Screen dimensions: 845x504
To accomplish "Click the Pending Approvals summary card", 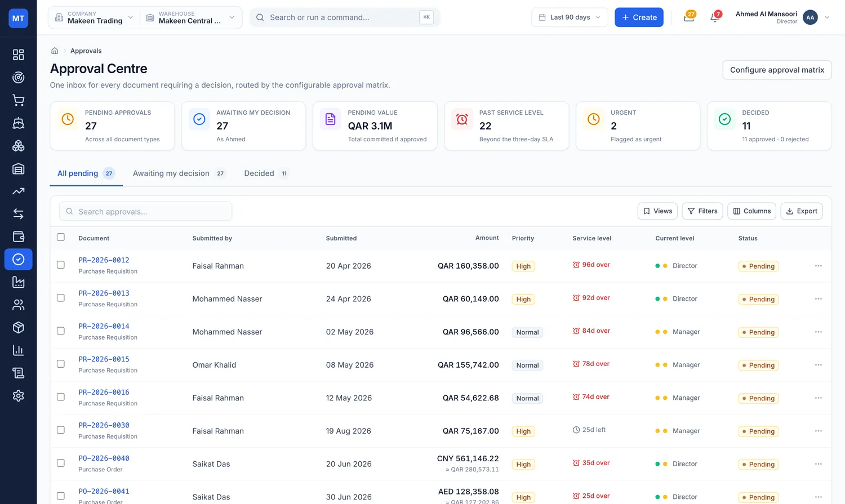I will [x=112, y=126].
